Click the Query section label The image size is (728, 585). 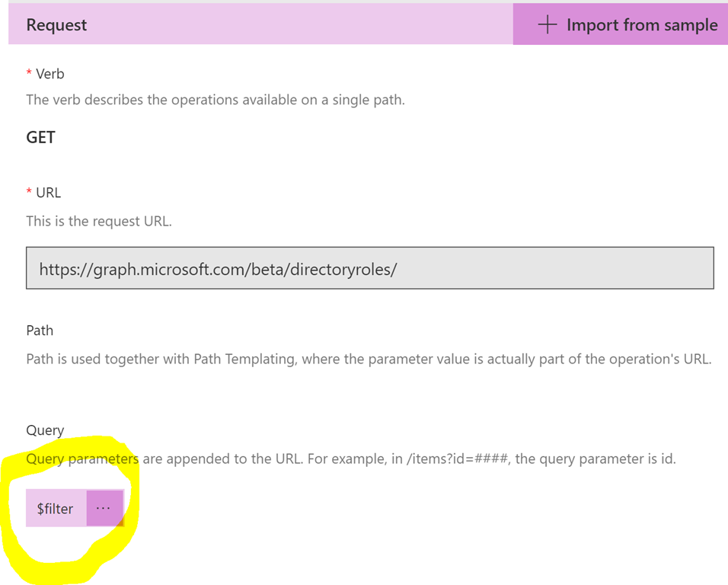[x=45, y=430]
